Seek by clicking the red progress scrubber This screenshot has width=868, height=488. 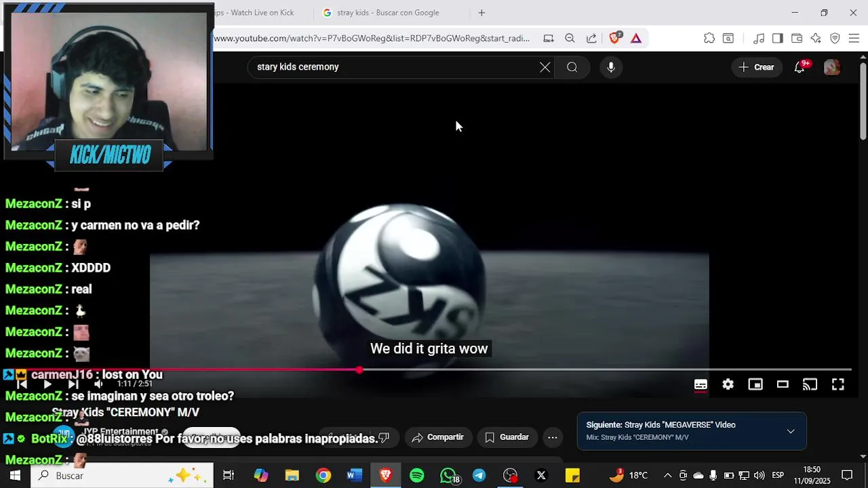click(x=359, y=370)
